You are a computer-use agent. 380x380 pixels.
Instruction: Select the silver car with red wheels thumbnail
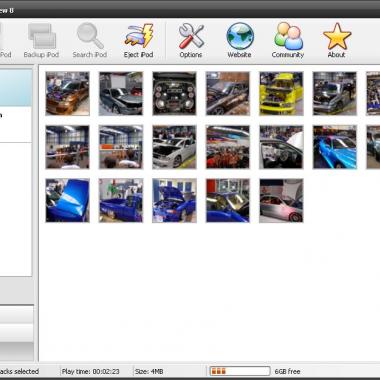point(281,200)
